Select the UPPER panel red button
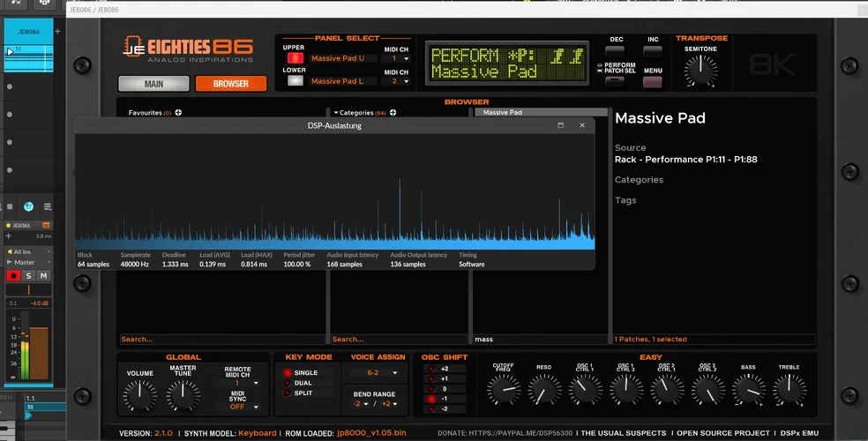Image resolution: width=868 pixels, height=441 pixels. click(x=295, y=58)
